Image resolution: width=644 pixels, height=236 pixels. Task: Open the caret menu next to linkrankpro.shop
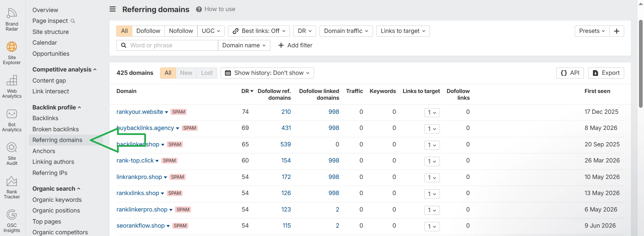(x=165, y=177)
